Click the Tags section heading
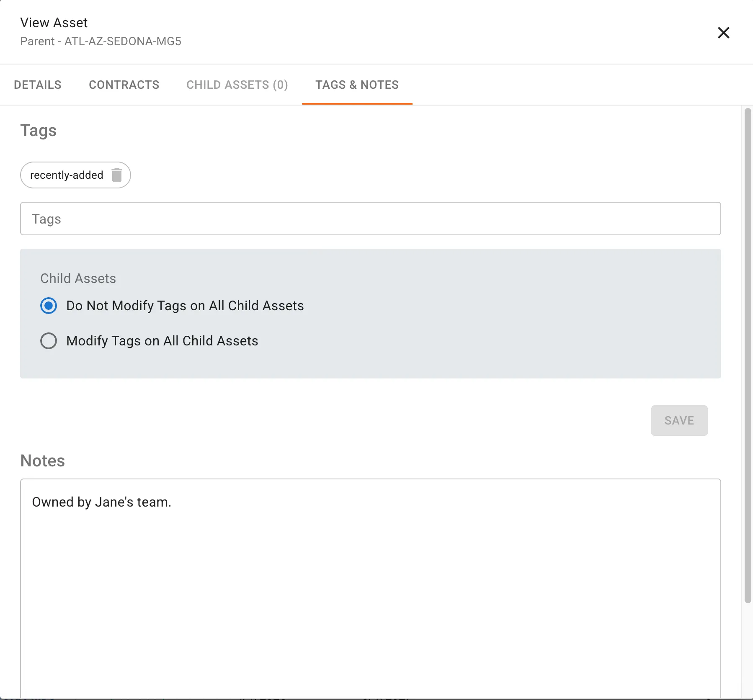The height and width of the screenshot is (700, 753). point(39,131)
